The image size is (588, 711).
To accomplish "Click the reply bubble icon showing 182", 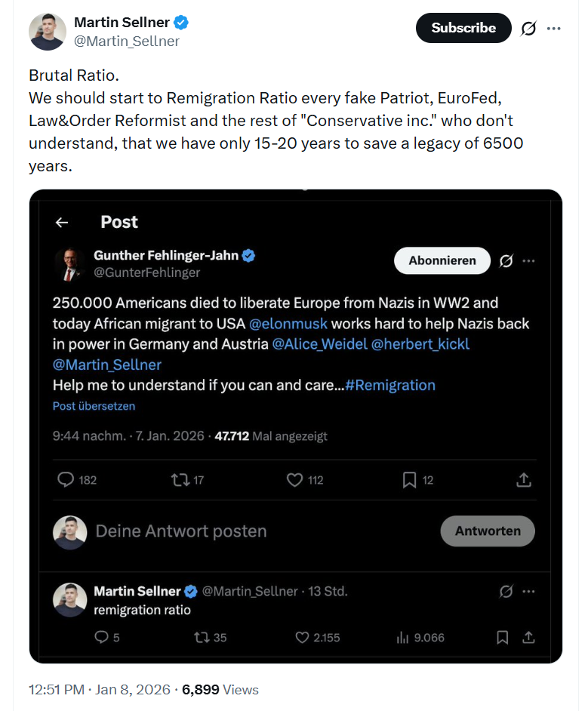I will click(x=66, y=479).
